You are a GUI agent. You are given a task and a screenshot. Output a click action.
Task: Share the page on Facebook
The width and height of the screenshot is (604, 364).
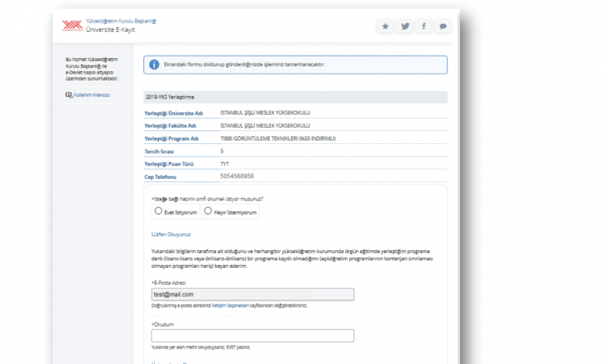(x=424, y=26)
